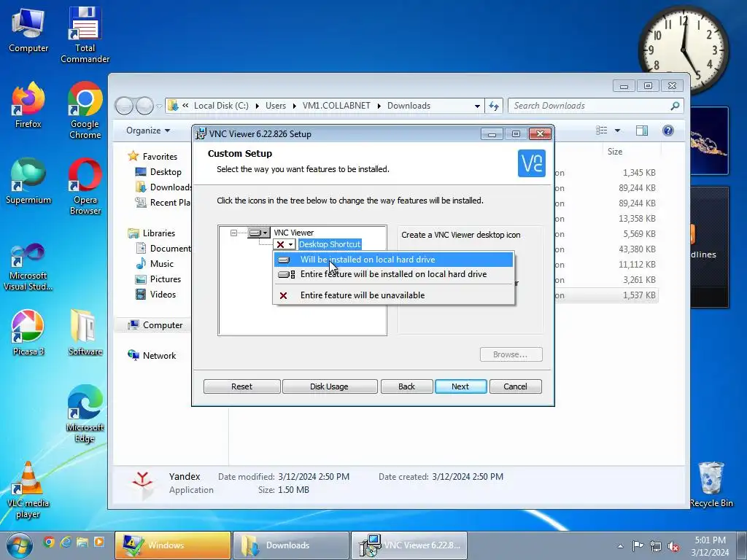Viewport: 747px width, 560px height.
Task: Open Explorer help icon
Action: point(668,131)
